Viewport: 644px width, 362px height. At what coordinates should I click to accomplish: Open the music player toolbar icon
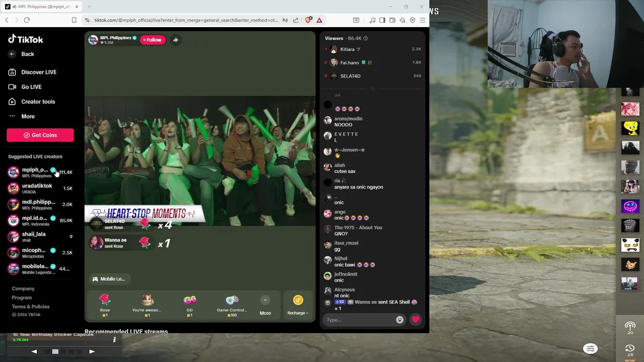[x=372, y=20]
